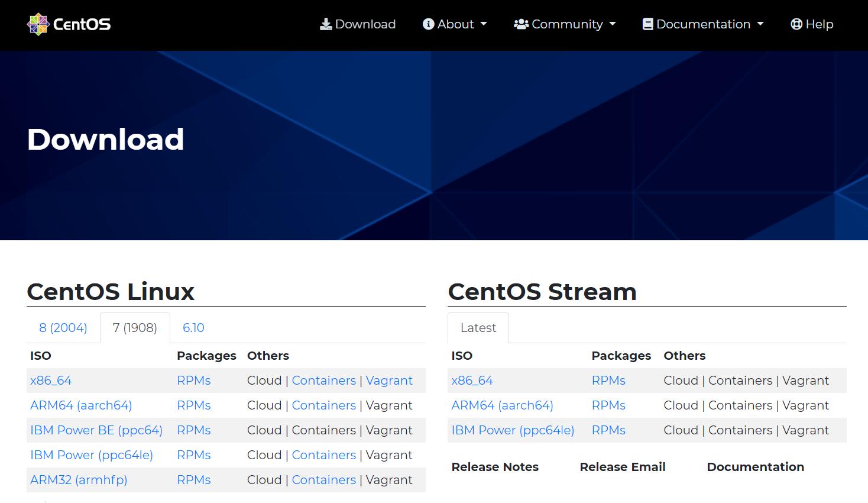Click the Help lifebuoy icon
868x503 pixels.
796,24
